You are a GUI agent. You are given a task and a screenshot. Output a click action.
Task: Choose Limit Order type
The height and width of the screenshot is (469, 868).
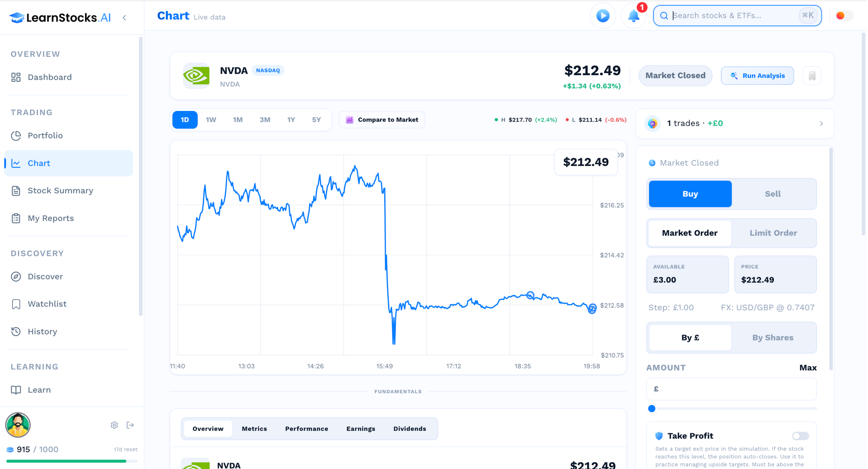point(773,233)
